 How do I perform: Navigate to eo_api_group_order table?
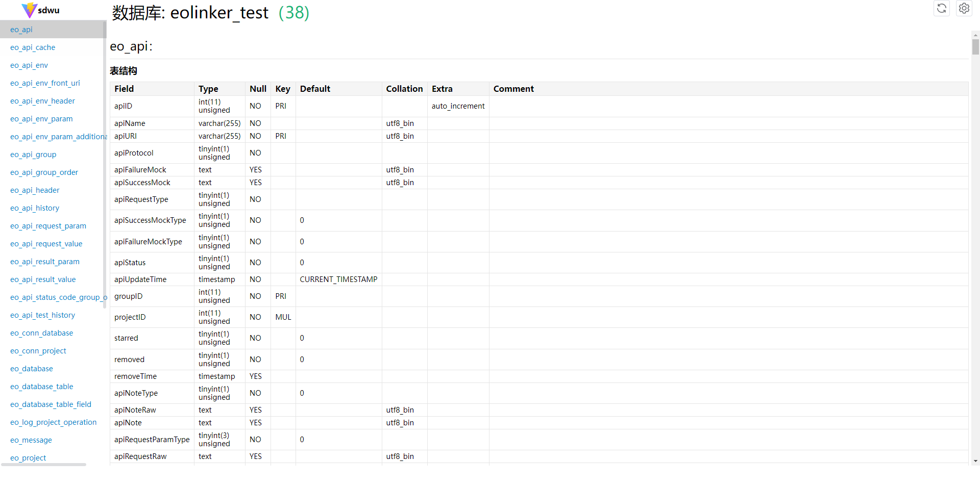(44, 172)
